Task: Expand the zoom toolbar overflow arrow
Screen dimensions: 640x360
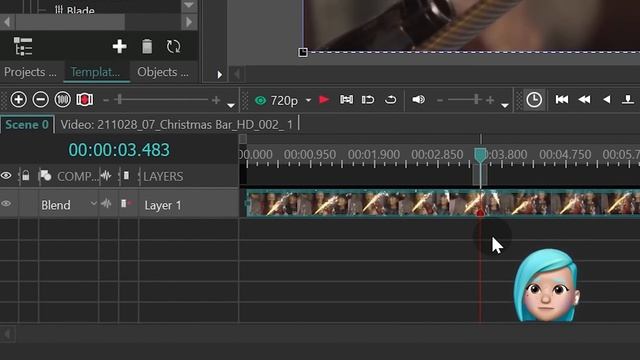Action: (231, 105)
